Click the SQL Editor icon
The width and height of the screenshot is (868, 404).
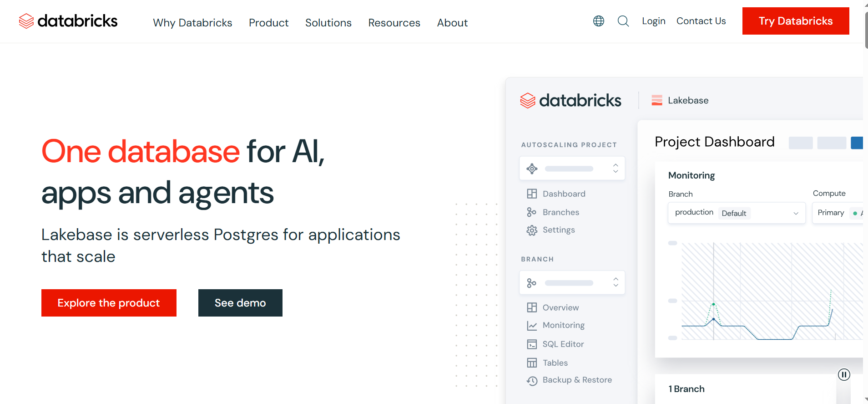532,344
